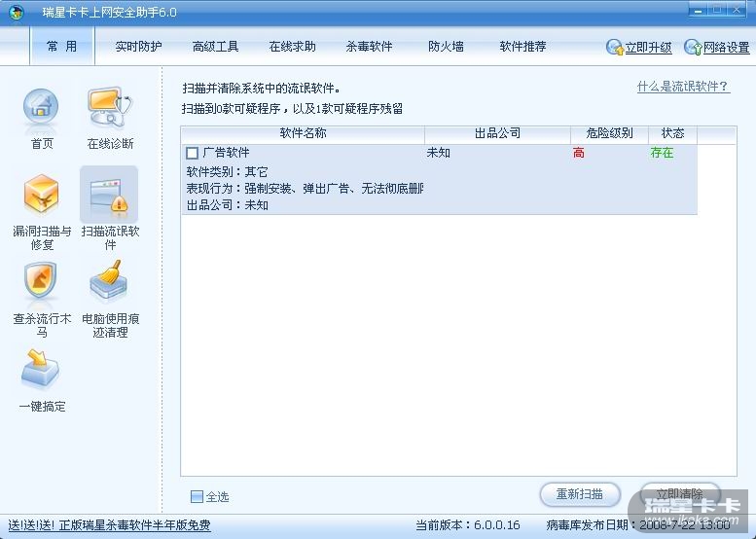The width and height of the screenshot is (756, 539).
Task: Click the Rising app logo in title bar
Action: click(17, 12)
